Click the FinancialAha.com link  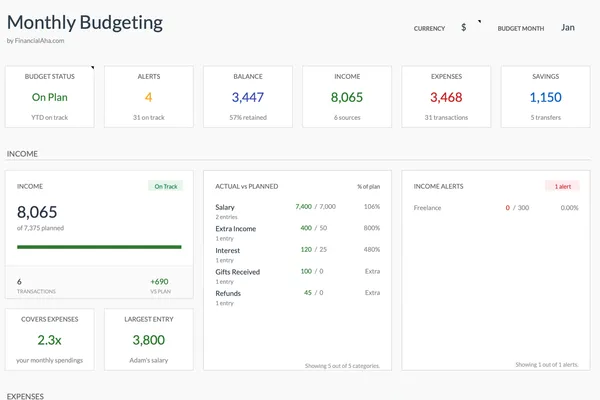click(x=38, y=41)
